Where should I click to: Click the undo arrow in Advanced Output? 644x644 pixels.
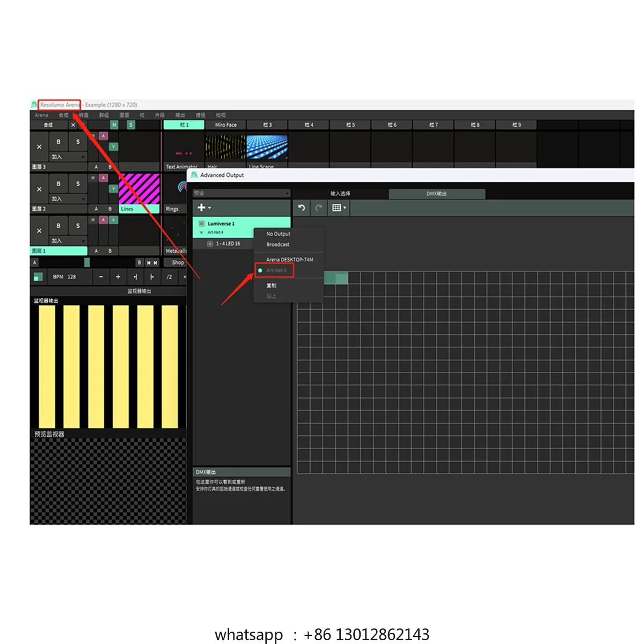[302, 208]
